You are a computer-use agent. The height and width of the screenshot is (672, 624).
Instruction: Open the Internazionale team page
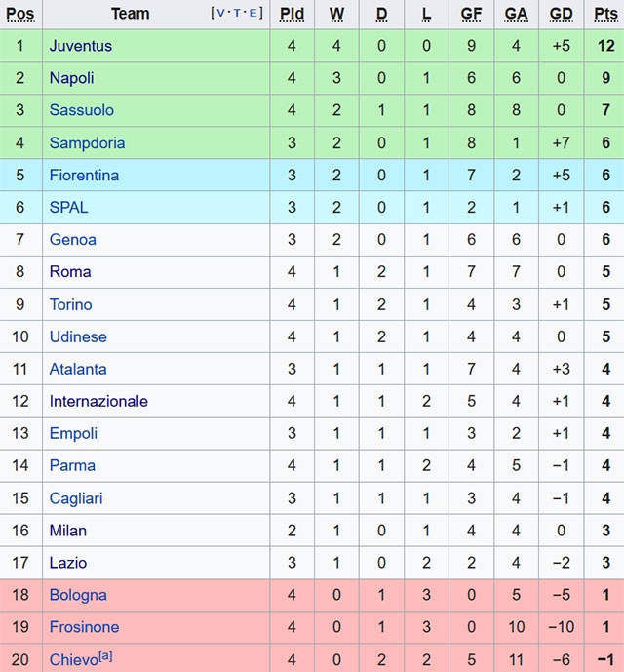(99, 401)
